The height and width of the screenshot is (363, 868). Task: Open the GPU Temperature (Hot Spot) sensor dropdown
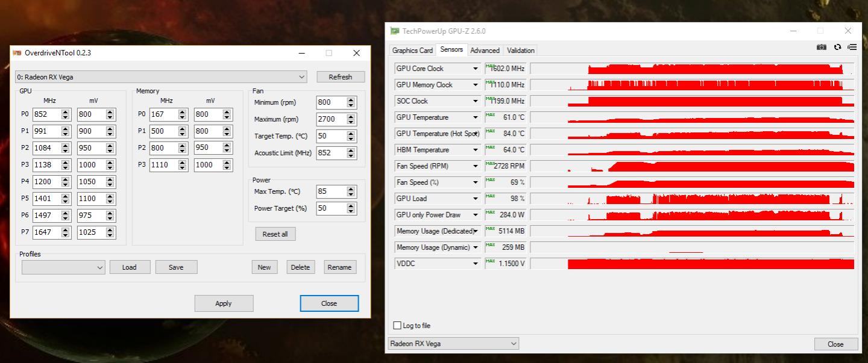475,134
